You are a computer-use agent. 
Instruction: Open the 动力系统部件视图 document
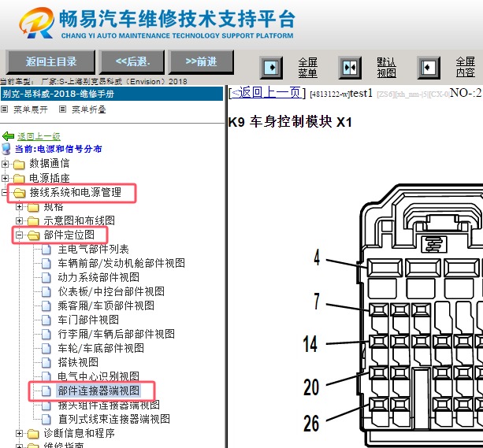point(98,277)
